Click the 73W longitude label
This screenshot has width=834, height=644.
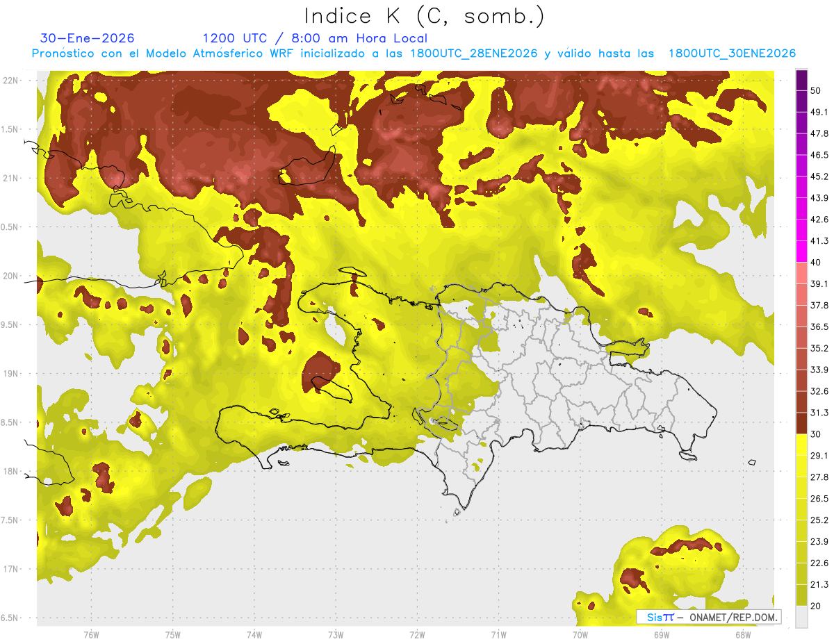click(336, 634)
